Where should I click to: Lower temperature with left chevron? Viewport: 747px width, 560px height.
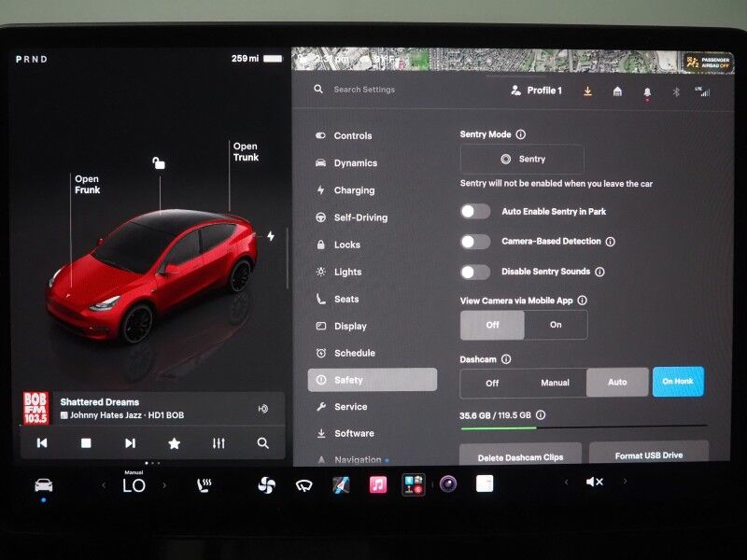[104, 485]
